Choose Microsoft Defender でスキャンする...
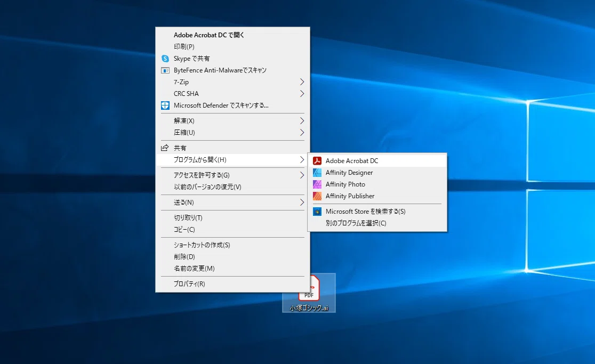Screen dimensions: 595x364 tap(232, 106)
